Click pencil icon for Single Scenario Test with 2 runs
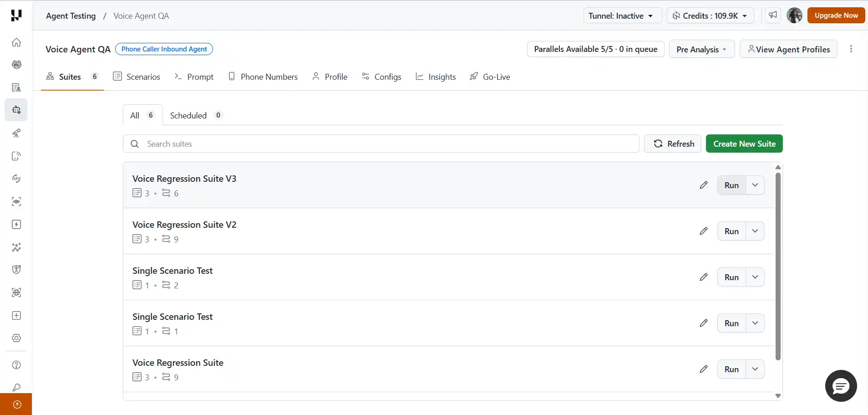This screenshot has width=868, height=415. (x=704, y=277)
